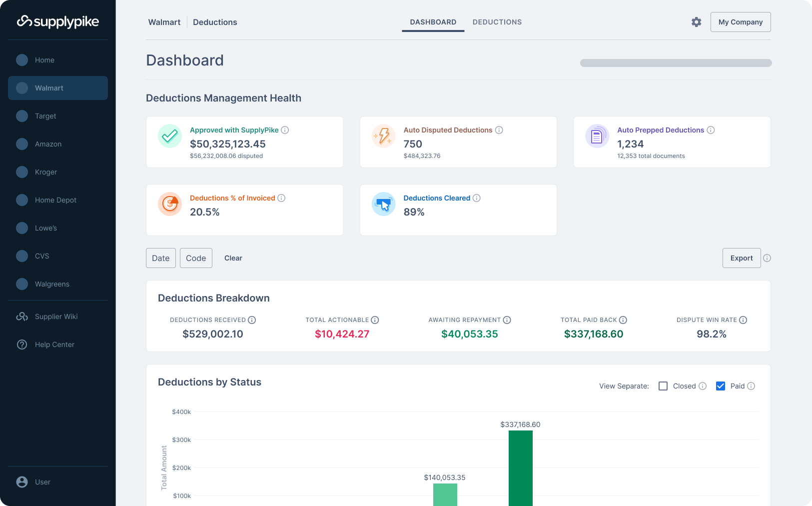Click info icon for Total Actionable
Screen dimensions: 812x506
(x=375, y=320)
